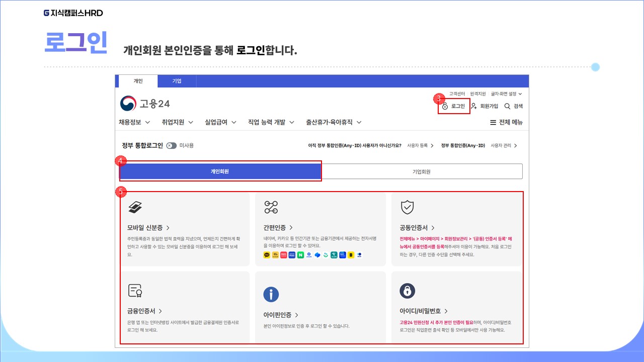Click the 아이디/비밀번호 padlock icon
644x362 pixels.
click(407, 291)
